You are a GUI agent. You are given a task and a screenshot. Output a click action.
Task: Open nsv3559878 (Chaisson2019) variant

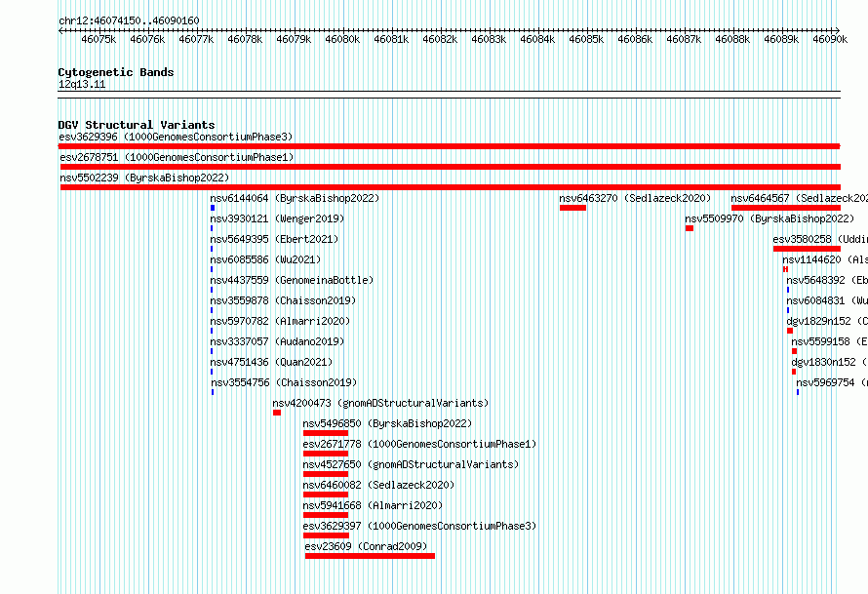pyautogui.click(x=283, y=300)
